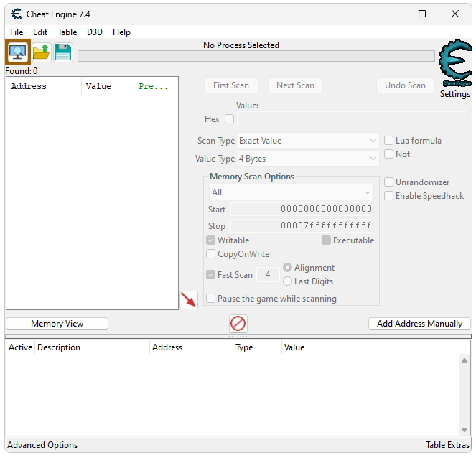Click the Cheat Engine title bar icon
The width and height of the screenshot is (476, 458).
click(x=16, y=14)
